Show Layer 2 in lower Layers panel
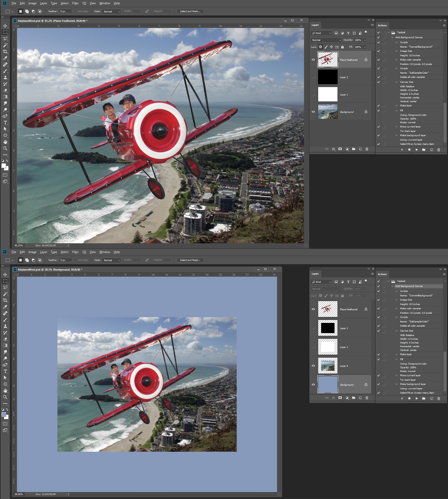Viewport: 448px width, 499px height. pyautogui.click(x=313, y=328)
